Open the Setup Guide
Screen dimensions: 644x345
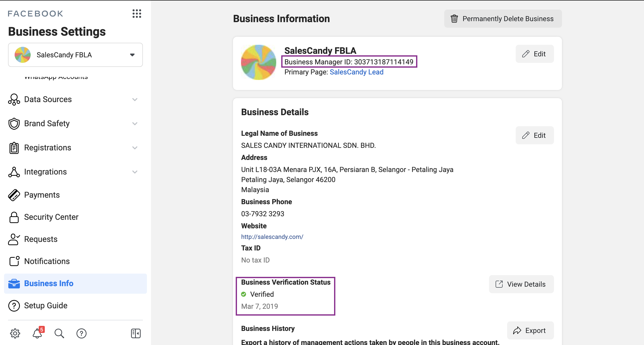[x=46, y=306]
